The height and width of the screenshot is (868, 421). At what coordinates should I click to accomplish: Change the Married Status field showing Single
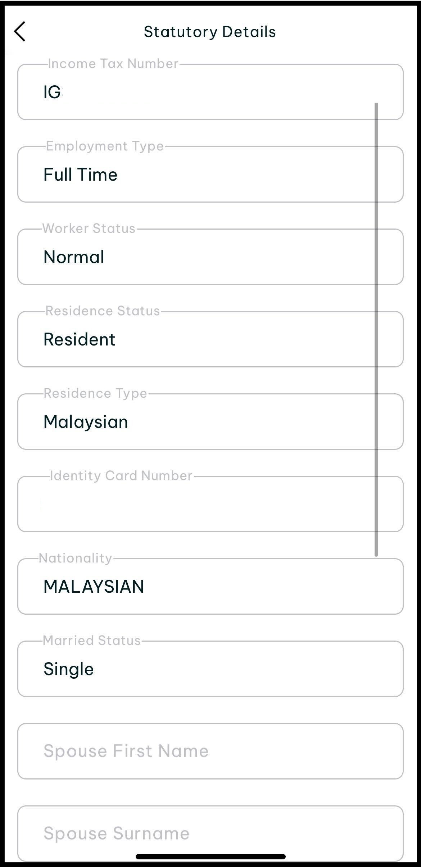[x=210, y=669]
